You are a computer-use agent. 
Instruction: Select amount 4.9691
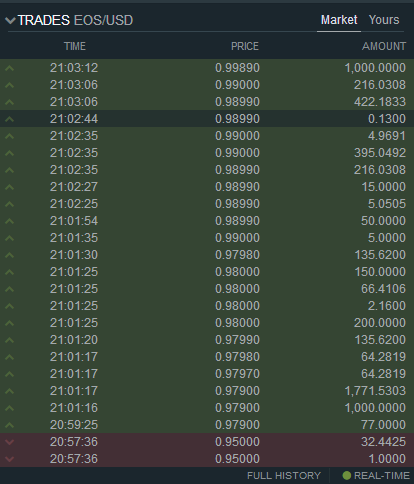[x=387, y=136]
